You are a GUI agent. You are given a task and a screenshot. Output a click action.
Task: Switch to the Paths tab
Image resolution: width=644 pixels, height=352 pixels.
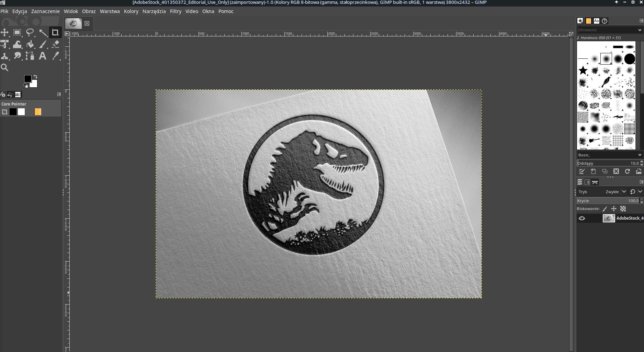point(595,182)
